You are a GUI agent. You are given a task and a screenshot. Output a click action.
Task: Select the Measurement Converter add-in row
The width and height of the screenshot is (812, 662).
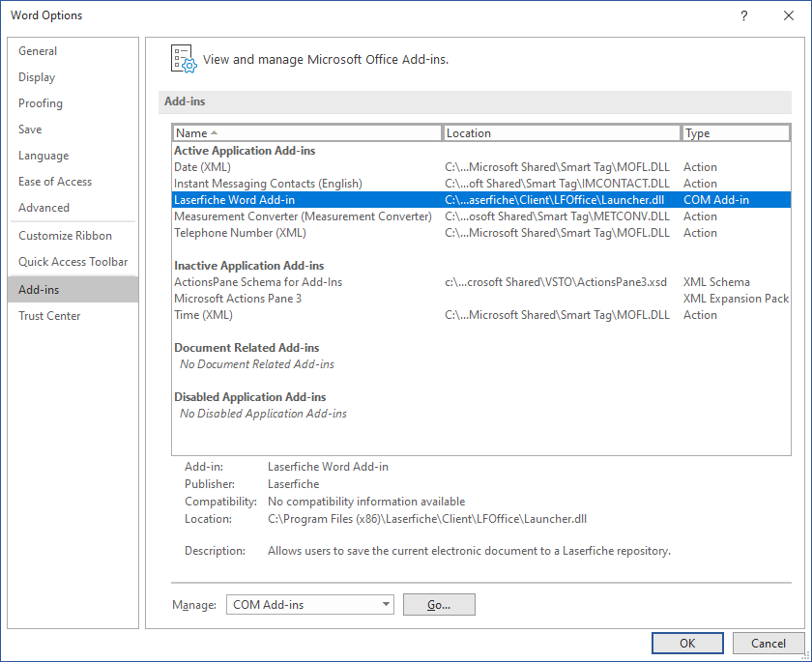pos(481,216)
